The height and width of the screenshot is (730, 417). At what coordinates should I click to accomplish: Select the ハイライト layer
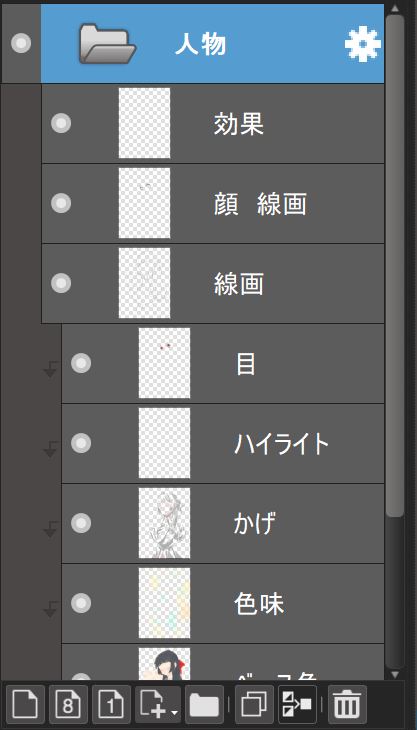point(223,444)
